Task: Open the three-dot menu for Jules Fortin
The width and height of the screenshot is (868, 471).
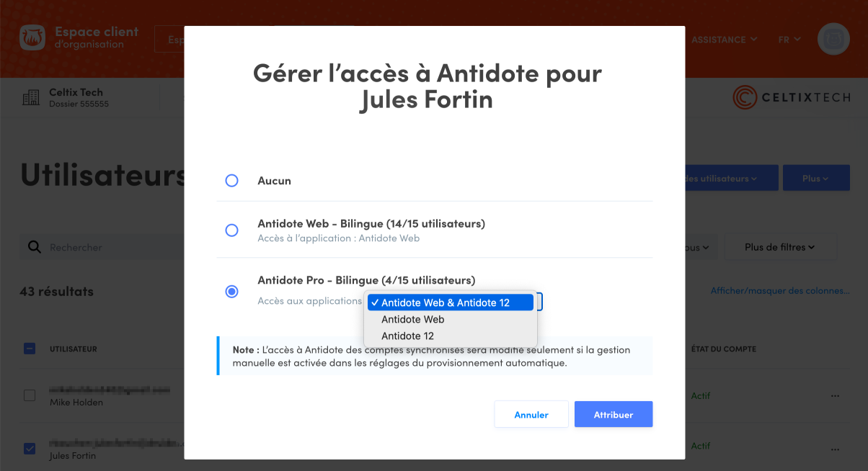Action: click(x=835, y=446)
